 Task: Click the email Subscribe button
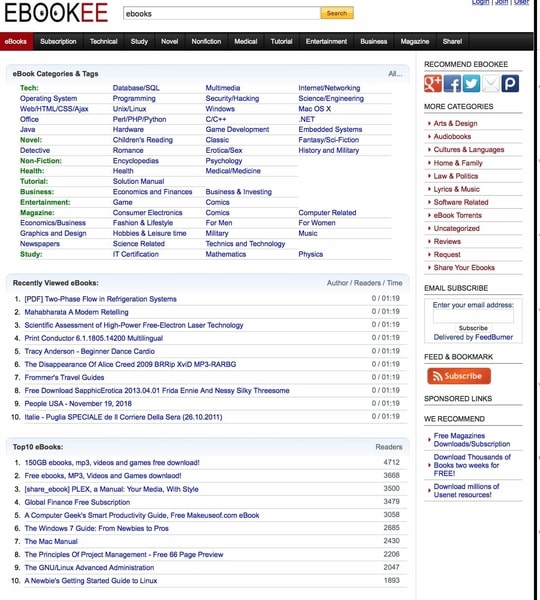pos(473,328)
